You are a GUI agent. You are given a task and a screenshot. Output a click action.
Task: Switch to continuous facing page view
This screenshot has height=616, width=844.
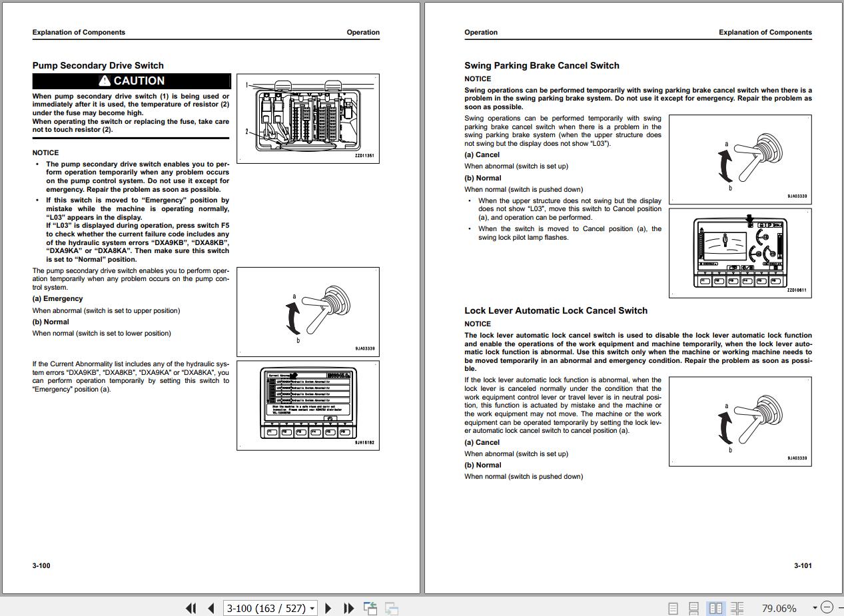point(737,608)
